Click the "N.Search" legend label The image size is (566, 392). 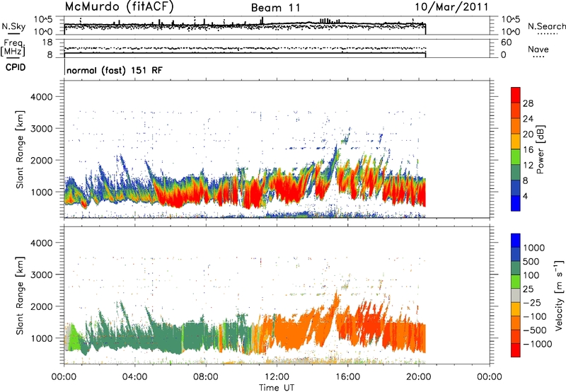tap(546, 26)
